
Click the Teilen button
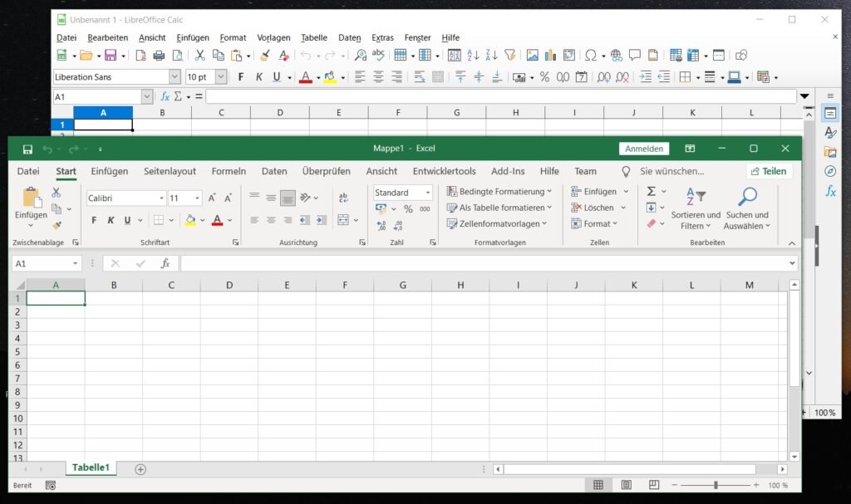(769, 171)
